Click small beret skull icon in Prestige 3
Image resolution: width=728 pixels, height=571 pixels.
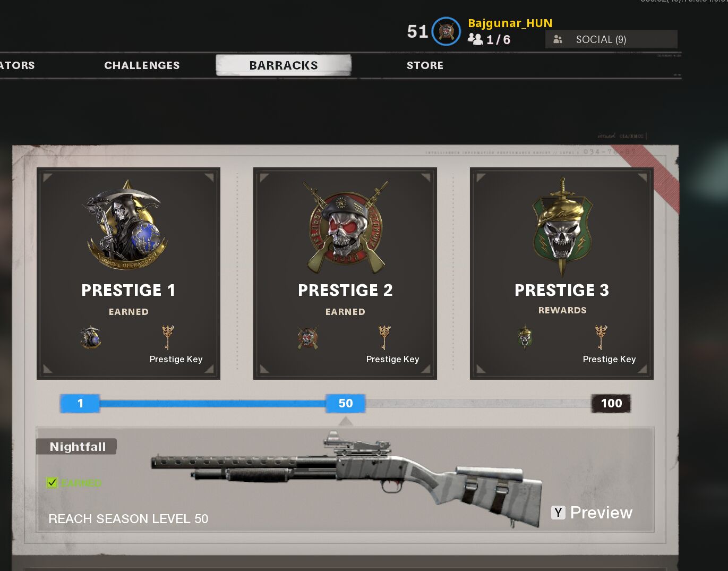525,337
